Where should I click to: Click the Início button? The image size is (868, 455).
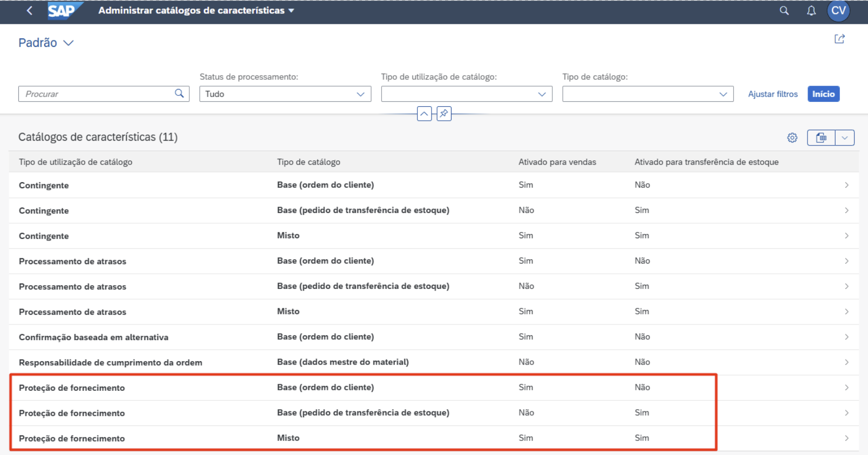coord(823,94)
